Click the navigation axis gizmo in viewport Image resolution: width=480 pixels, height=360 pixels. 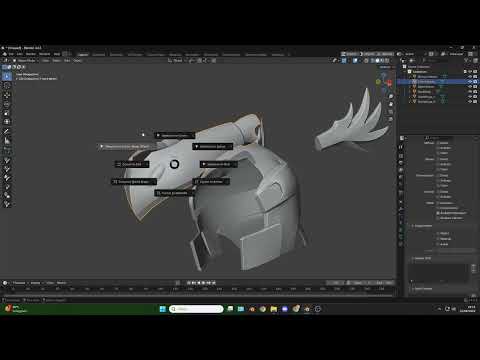pos(383,82)
